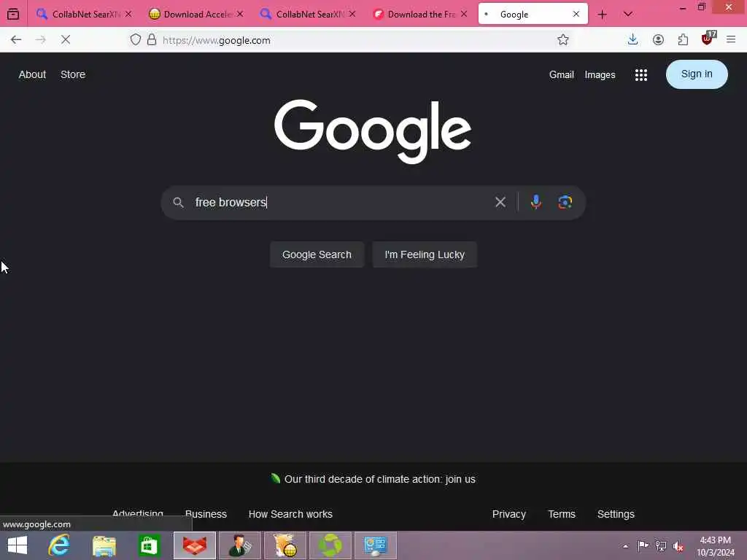
Task: Click the address bar URL
Action: 217,41
